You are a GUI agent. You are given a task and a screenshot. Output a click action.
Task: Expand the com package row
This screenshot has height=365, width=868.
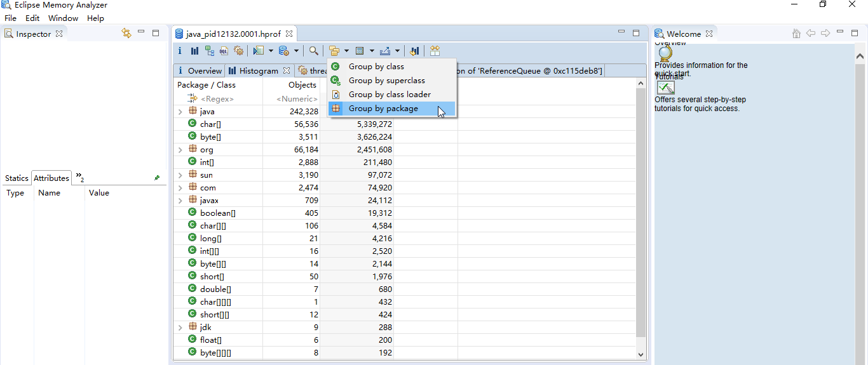180,188
